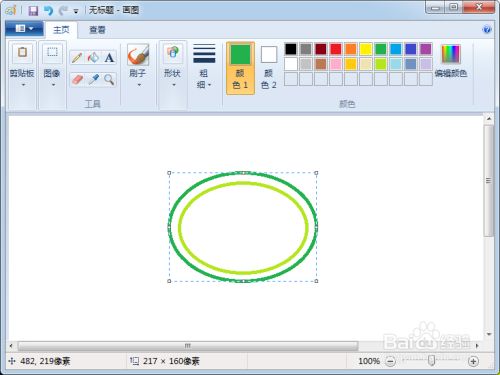Select the Fill with color bucket tool

click(x=93, y=58)
